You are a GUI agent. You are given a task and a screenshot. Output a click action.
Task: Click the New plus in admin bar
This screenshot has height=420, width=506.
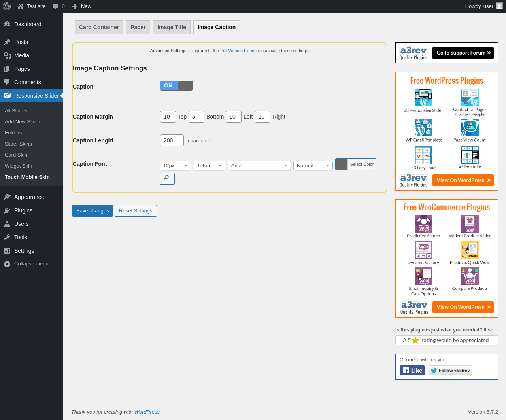(x=75, y=6)
